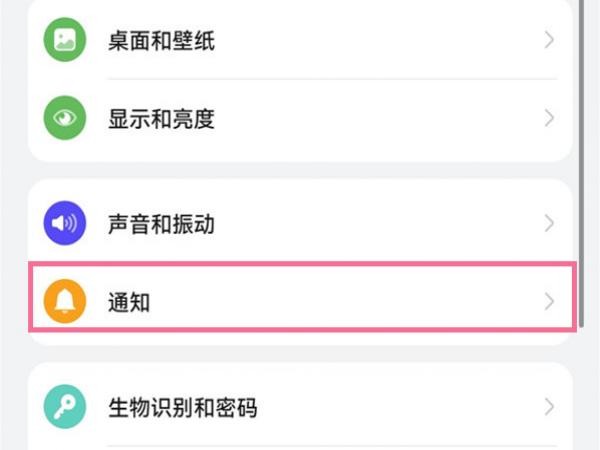Tap the orange bell Notifications icon
The height and width of the screenshot is (450, 600).
65,302
